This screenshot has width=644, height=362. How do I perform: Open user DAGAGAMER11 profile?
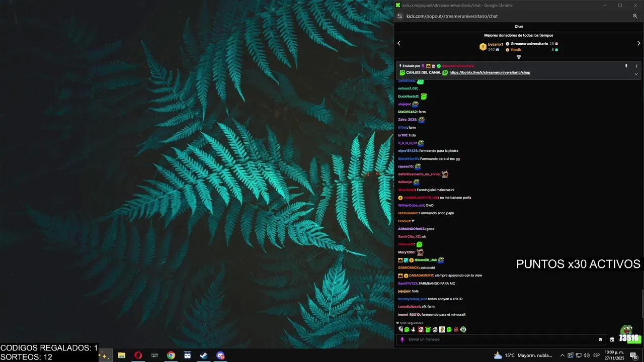coord(421,276)
